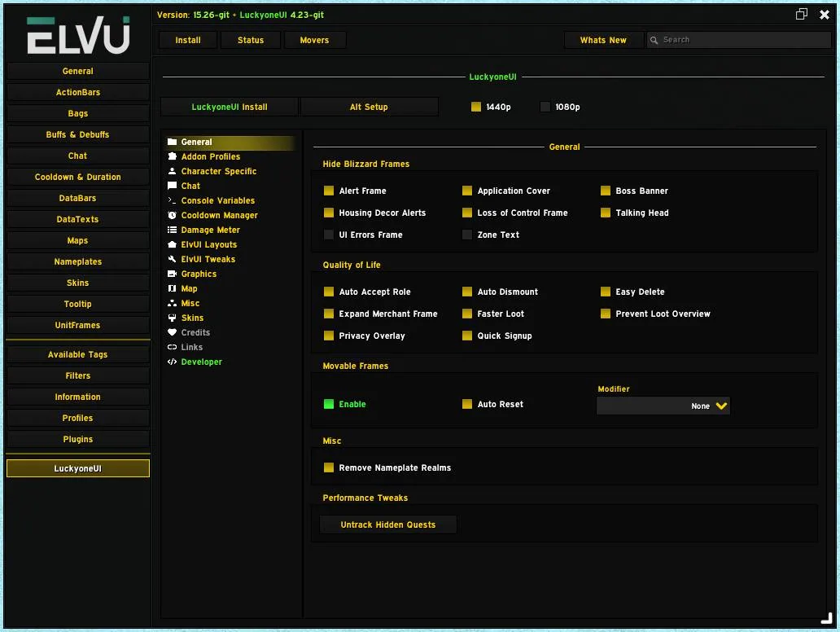Toggle the Housing Decor Alerts checkbox
The width and height of the screenshot is (840, 632).
point(329,213)
